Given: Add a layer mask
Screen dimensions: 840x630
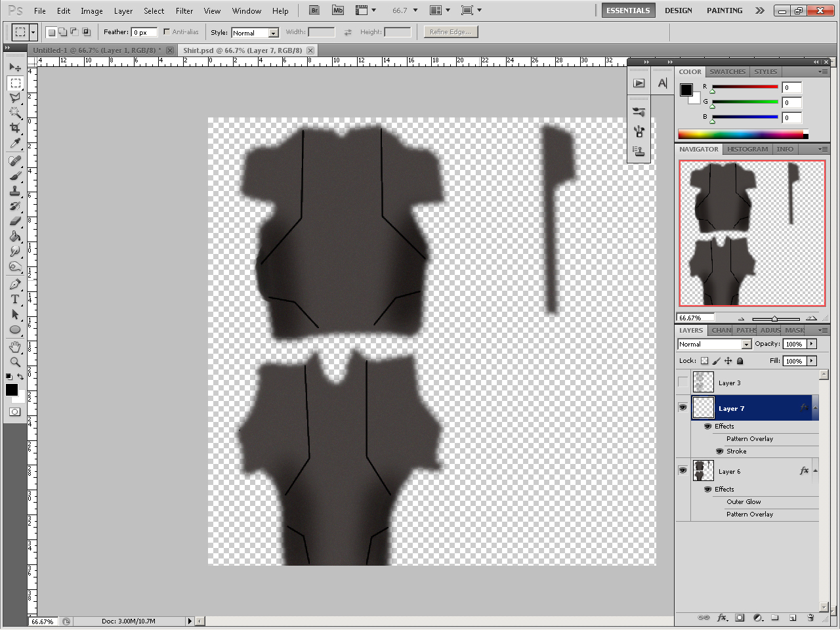Looking at the screenshot, I should tap(740, 618).
